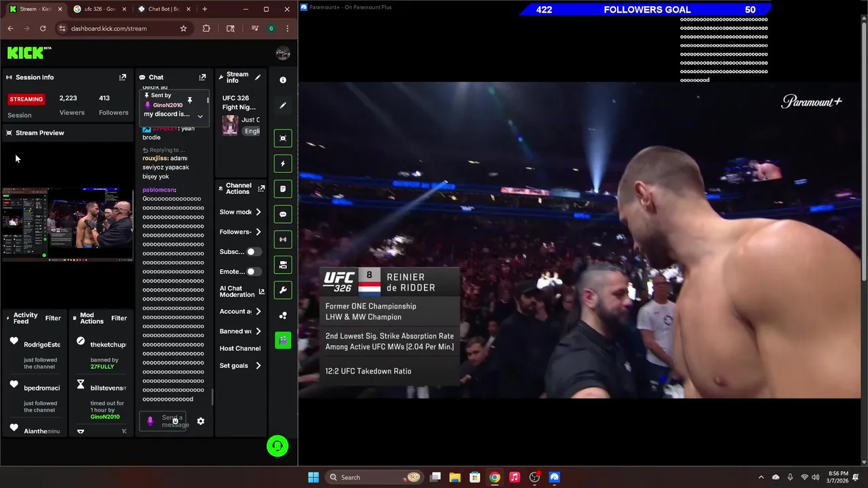This screenshot has width=868, height=488.
Task: Open the Chrome three-dot menu
Action: tap(288, 28)
